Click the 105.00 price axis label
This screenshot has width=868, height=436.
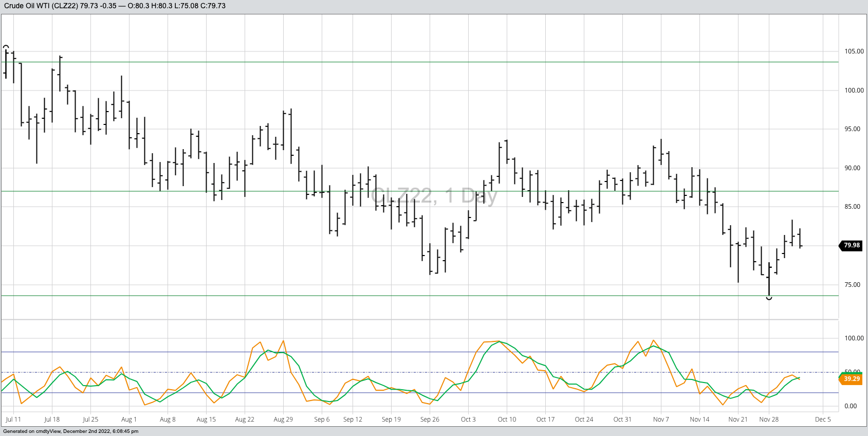tap(854, 51)
